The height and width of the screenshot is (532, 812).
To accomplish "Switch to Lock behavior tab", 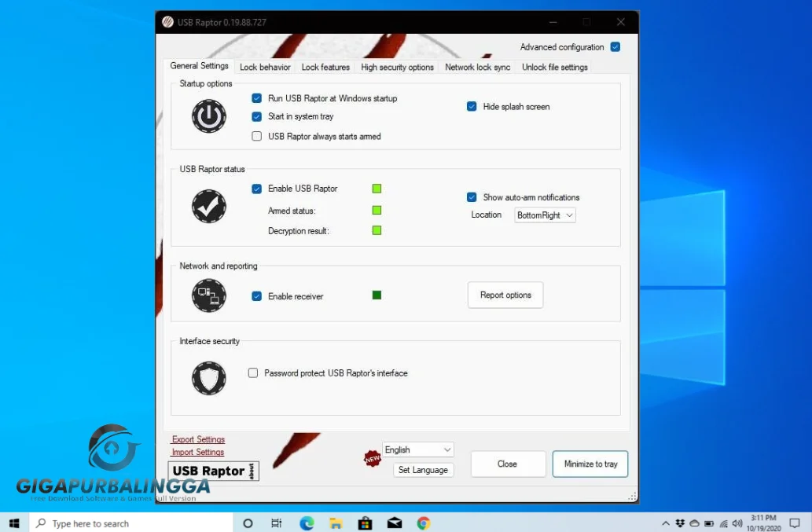I will point(265,68).
